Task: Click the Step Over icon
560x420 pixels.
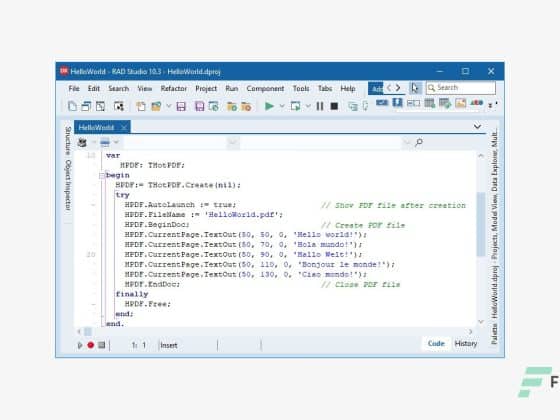Action: (x=365, y=106)
